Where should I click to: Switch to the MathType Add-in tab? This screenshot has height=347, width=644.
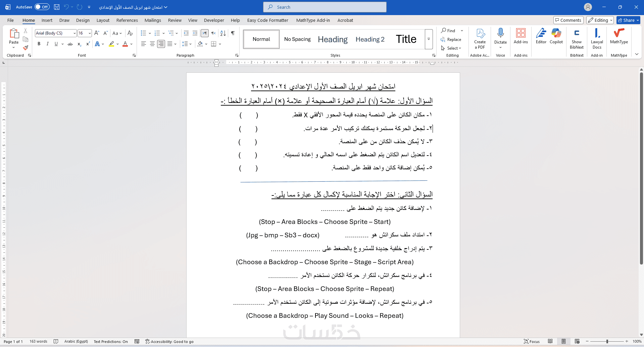313,20
